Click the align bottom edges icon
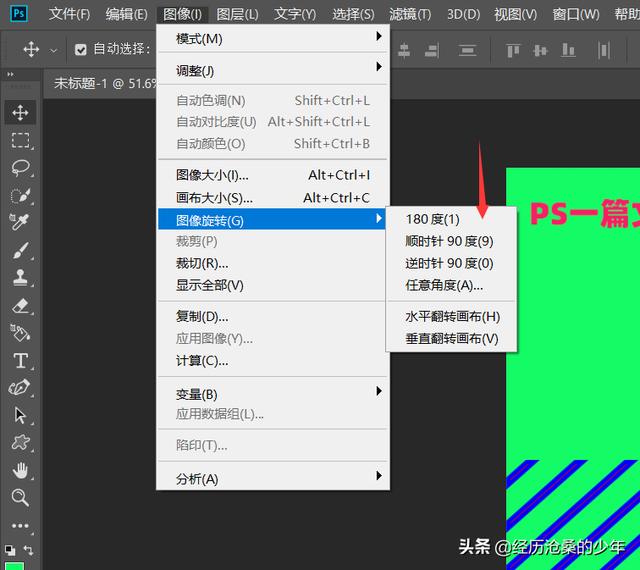The height and width of the screenshot is (570, 640). tap(568, 50)
